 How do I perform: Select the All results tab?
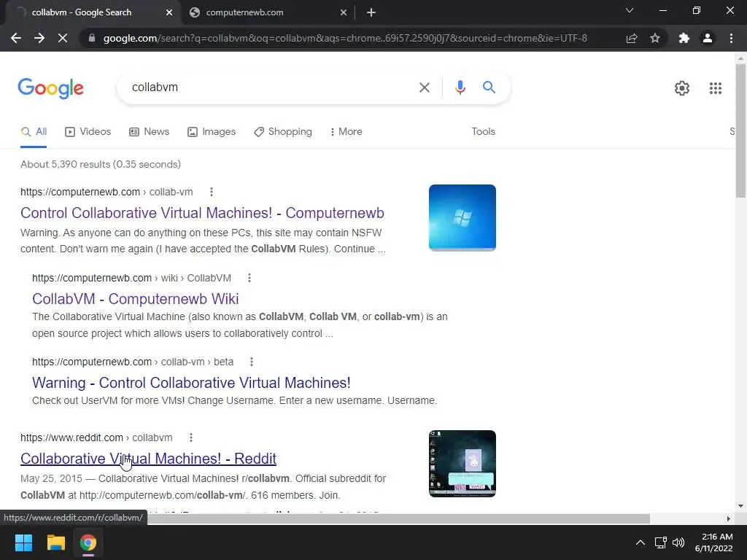(34, 131)
